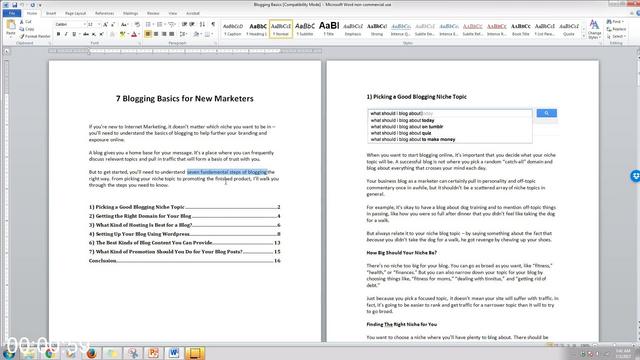Click the Word icon in the taskbar
The width and height of the screenshot is (640, 360).
pos(174,353)
